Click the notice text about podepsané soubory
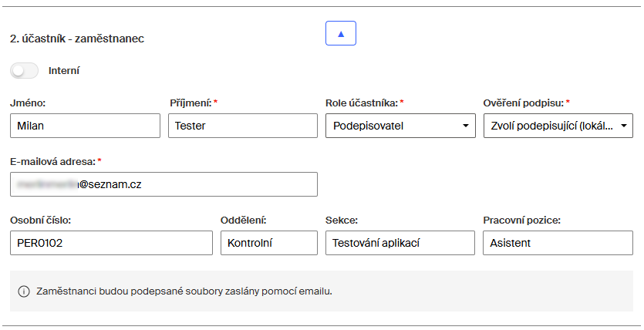The height and width of the screenshot is (330, 644). click(x=189, y=291)
